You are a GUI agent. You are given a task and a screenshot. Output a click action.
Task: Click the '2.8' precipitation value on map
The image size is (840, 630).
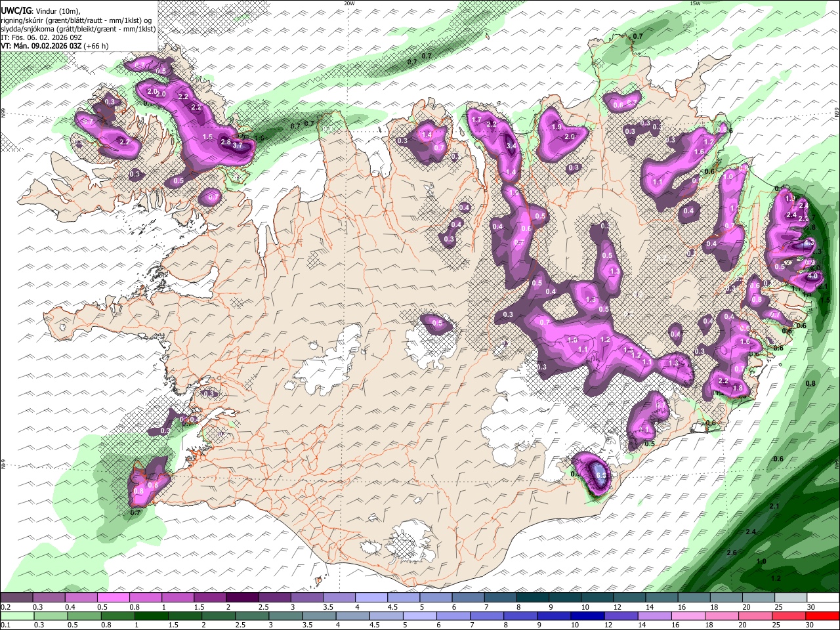click(x=225, y=142)
